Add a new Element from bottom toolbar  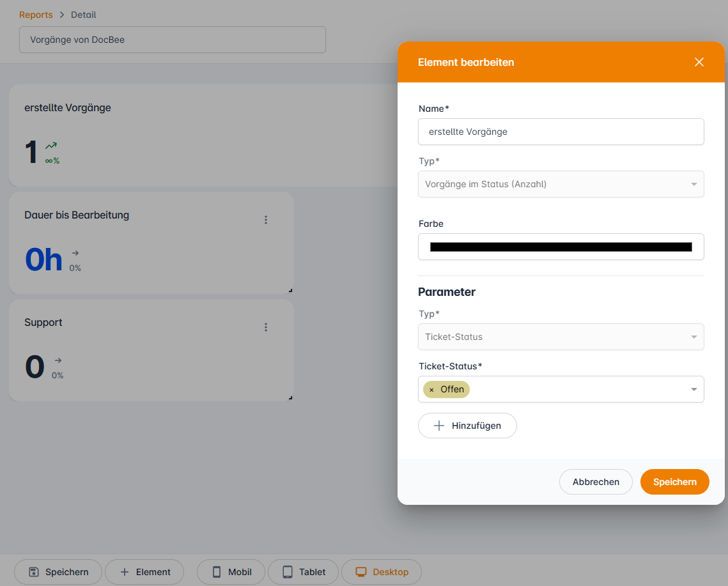[144, 572]
